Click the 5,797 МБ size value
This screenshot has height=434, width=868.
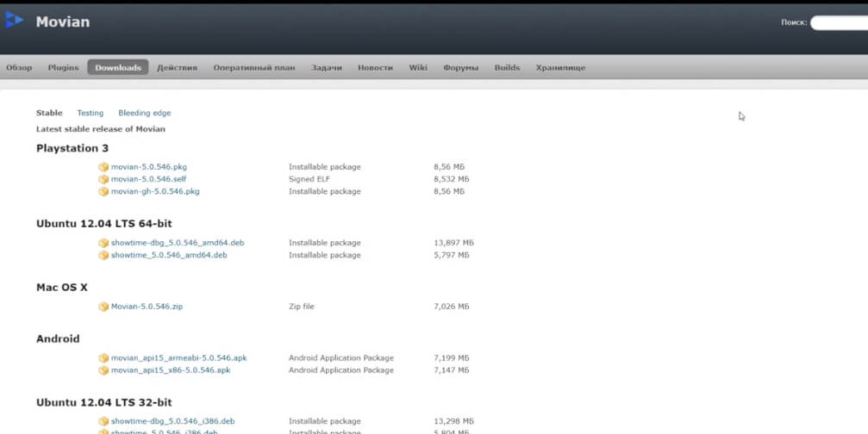(x=451, y=255)
